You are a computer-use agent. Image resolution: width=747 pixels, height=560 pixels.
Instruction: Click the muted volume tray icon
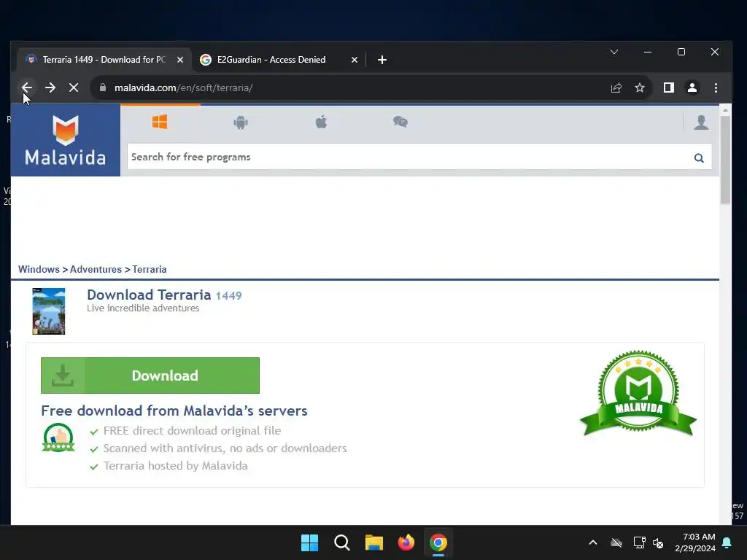[658, 542]
